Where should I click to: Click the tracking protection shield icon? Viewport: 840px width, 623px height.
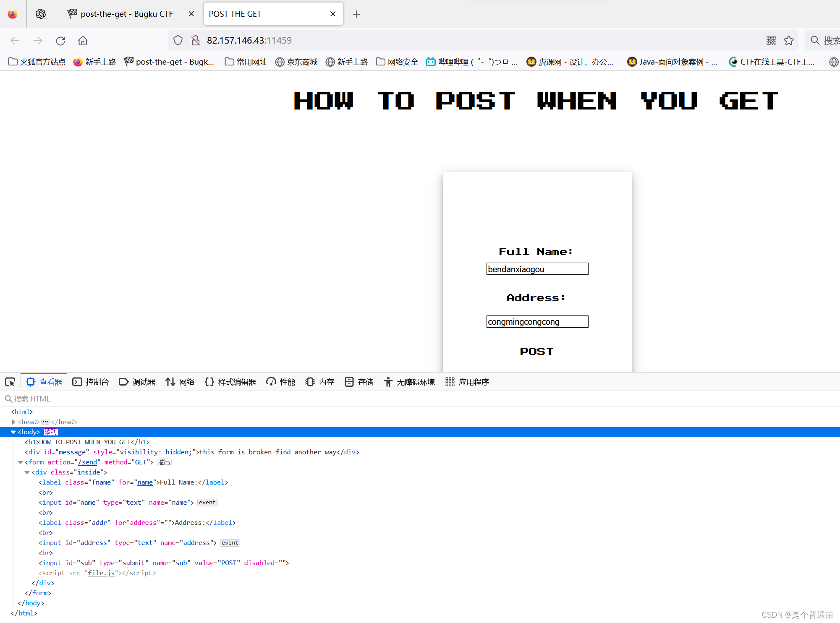(178, 40)
